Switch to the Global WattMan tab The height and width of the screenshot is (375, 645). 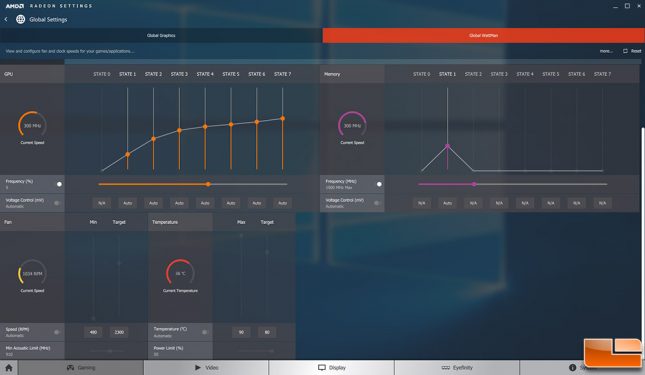[x=483, y=35]
